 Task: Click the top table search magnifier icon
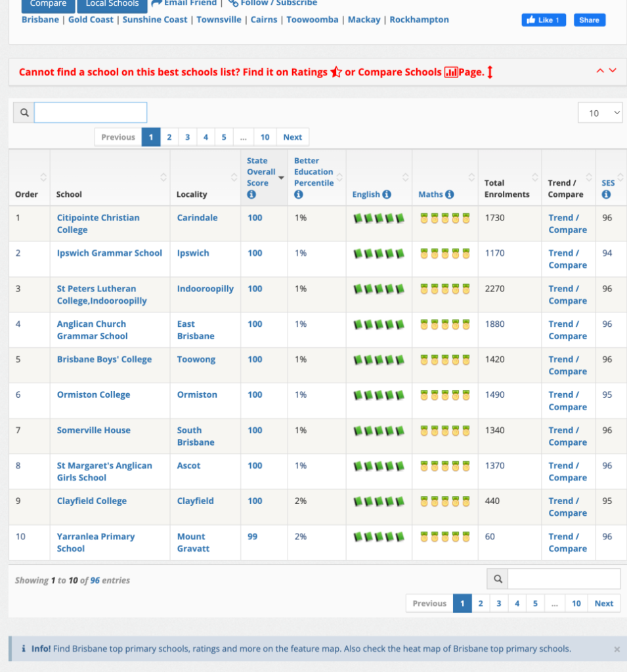24,113
